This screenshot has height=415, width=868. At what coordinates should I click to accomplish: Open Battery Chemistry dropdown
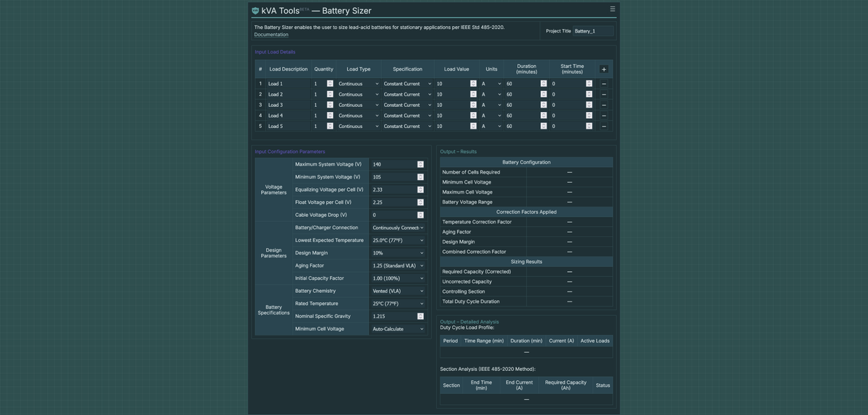pyautogui.click(x=398, y=291)
